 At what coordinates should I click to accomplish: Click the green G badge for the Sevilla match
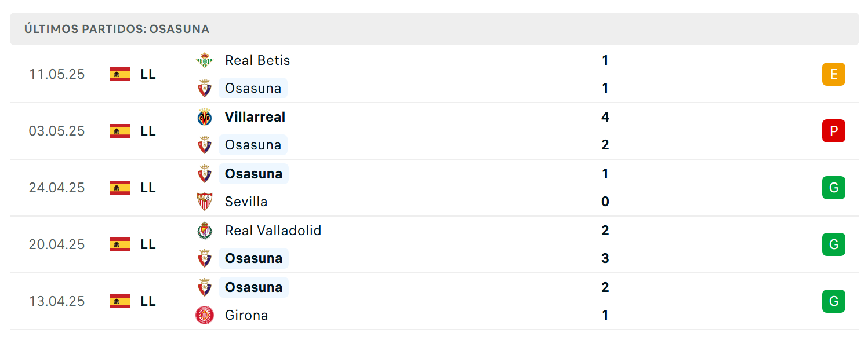point(834,188)
